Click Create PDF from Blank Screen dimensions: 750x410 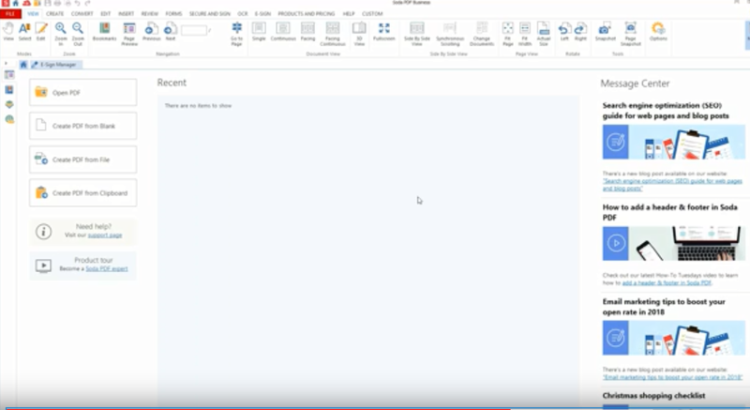coord(83,126)
